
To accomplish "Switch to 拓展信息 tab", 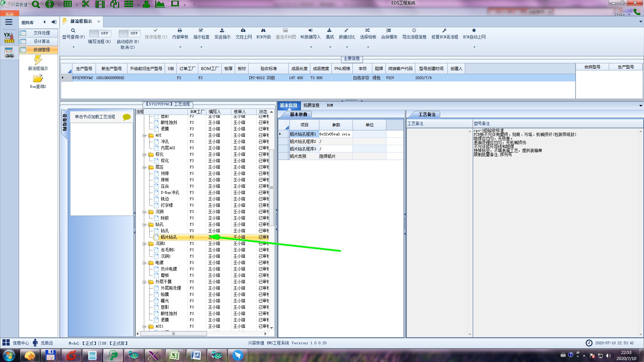I will [311, 105].
